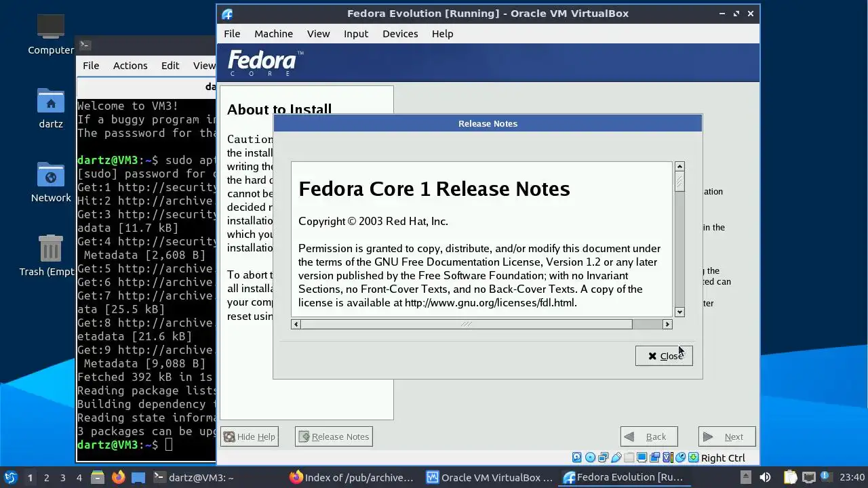This screenshot has height=488, width=868.
Task: Open VirtualBox Help menu
Action: coord(442,33)
